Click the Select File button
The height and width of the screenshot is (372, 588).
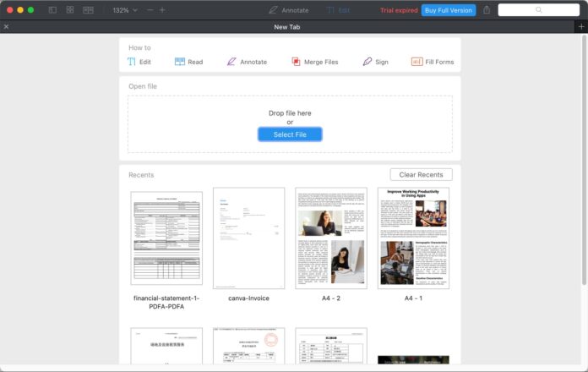(x=290, y=134)
